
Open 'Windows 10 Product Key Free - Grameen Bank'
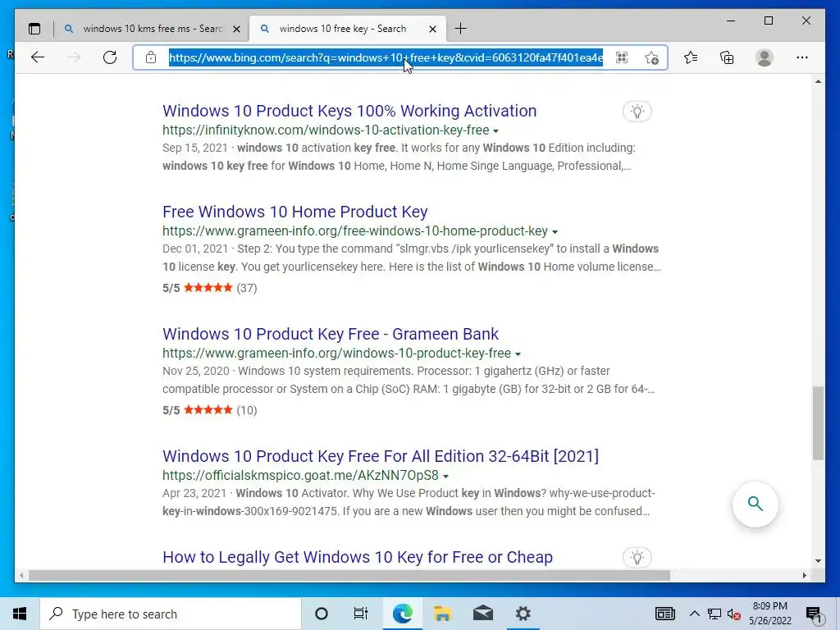click(331, 334)
